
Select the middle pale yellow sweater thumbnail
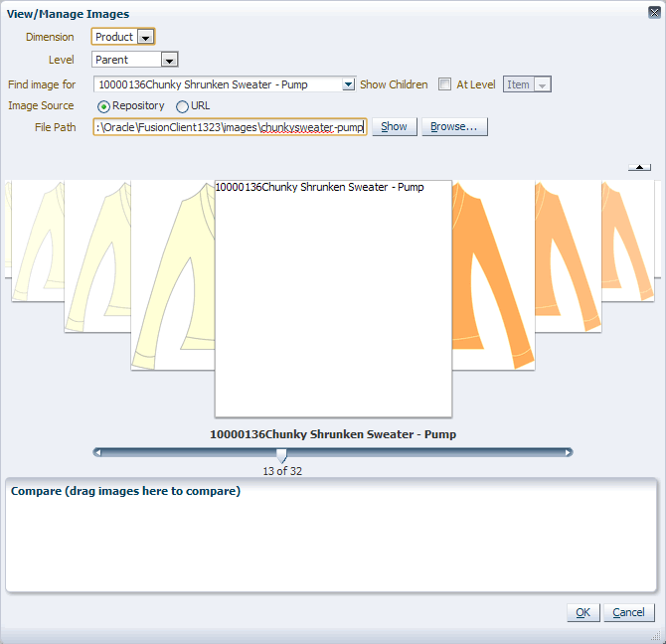pyautogui.click(x=97, y=256)
